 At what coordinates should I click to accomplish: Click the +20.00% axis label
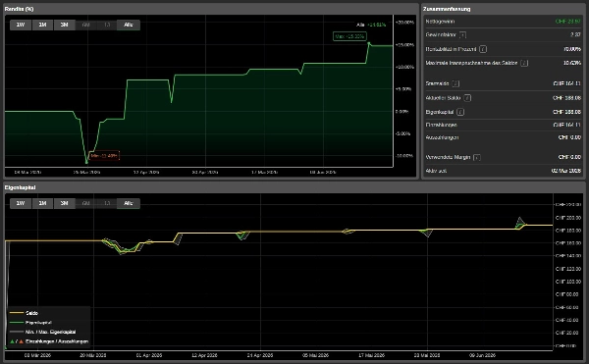[404, 23]
